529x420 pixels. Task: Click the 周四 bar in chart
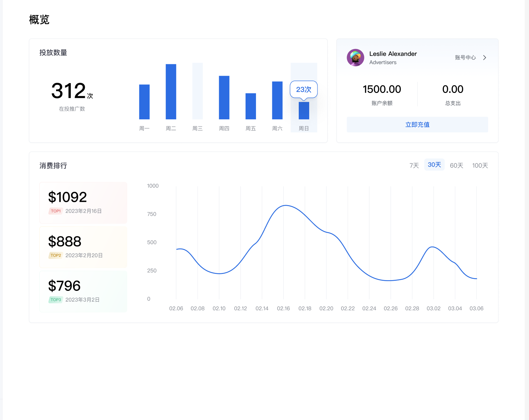(224, 97)
